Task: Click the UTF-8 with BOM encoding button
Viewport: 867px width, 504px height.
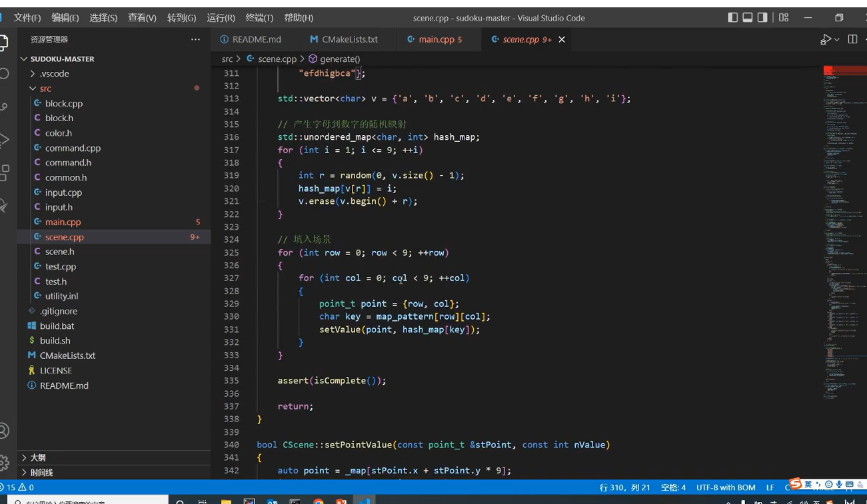Action: coord(726,487)
